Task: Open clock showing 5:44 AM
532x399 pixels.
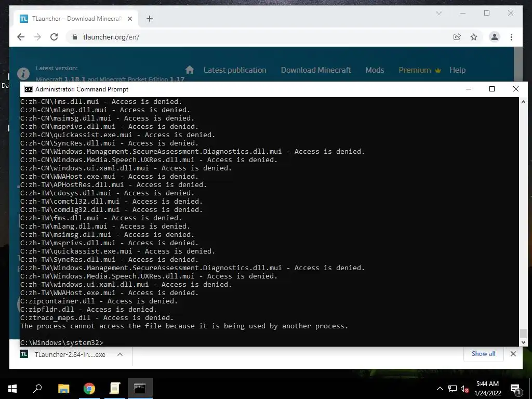Action: pos(487,389)
